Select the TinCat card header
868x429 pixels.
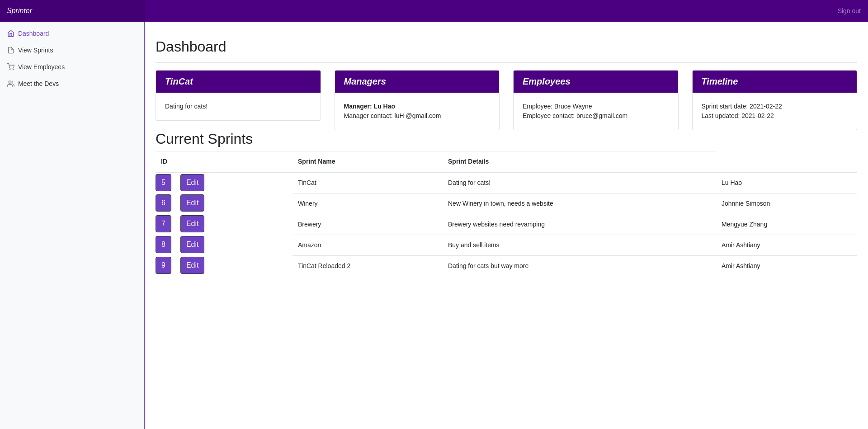tap(238, 81)
